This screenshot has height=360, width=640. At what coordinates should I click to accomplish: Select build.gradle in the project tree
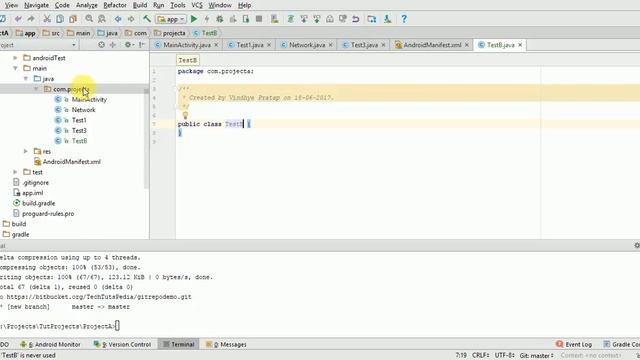[x=38, y=203]
